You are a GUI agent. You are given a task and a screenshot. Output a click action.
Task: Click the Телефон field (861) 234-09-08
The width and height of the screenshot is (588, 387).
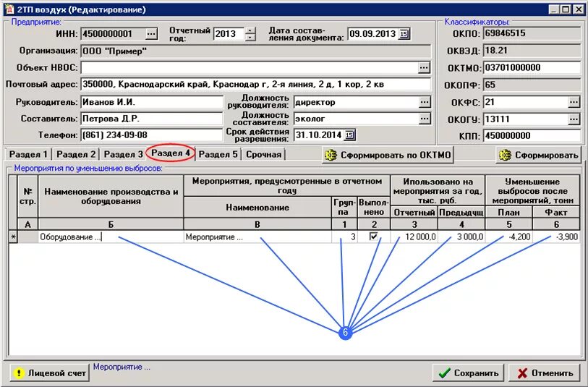[x=151, y=135]
